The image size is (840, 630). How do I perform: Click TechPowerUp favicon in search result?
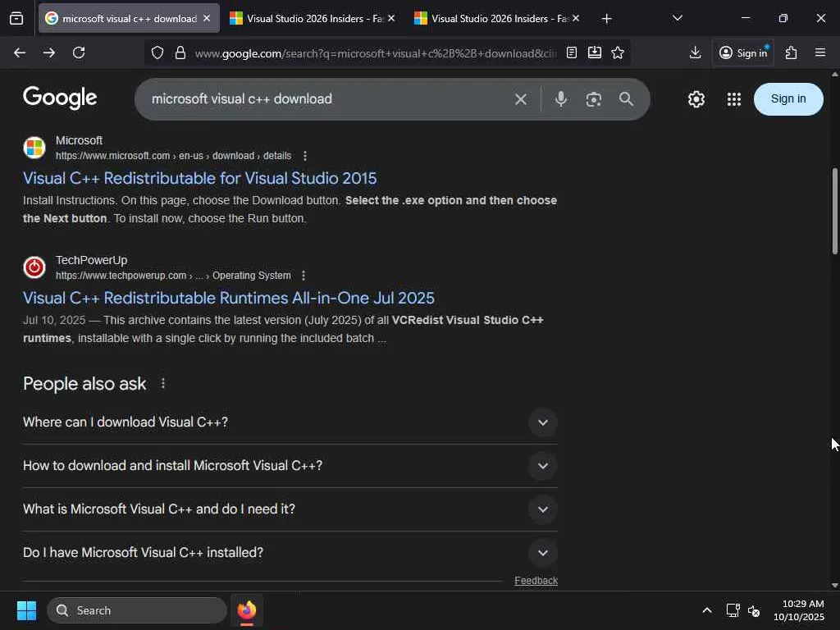point(34,267)
